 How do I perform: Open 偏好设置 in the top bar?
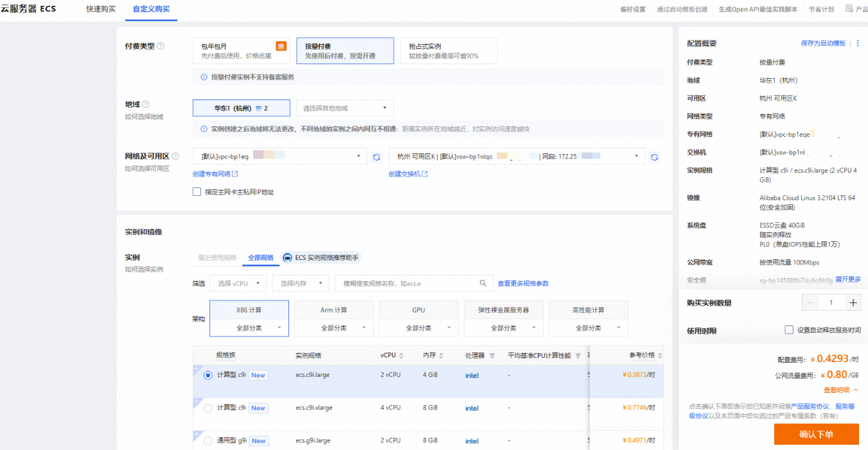coord(633,10)
